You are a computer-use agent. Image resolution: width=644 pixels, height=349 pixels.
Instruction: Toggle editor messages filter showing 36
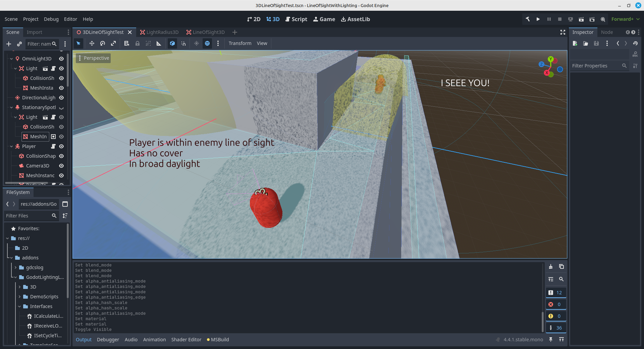pyautogui.click(x=556, y=328)
